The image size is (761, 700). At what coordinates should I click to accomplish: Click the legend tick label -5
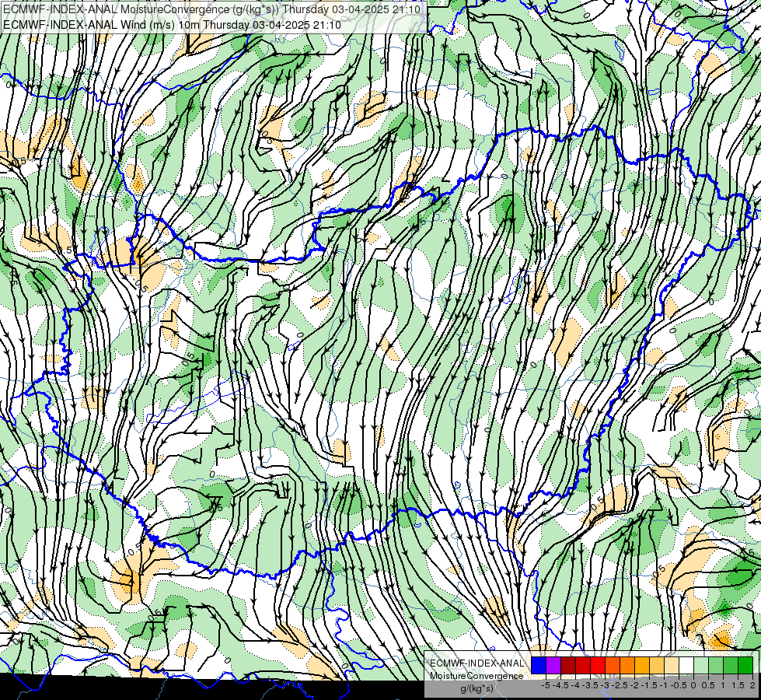546,685
